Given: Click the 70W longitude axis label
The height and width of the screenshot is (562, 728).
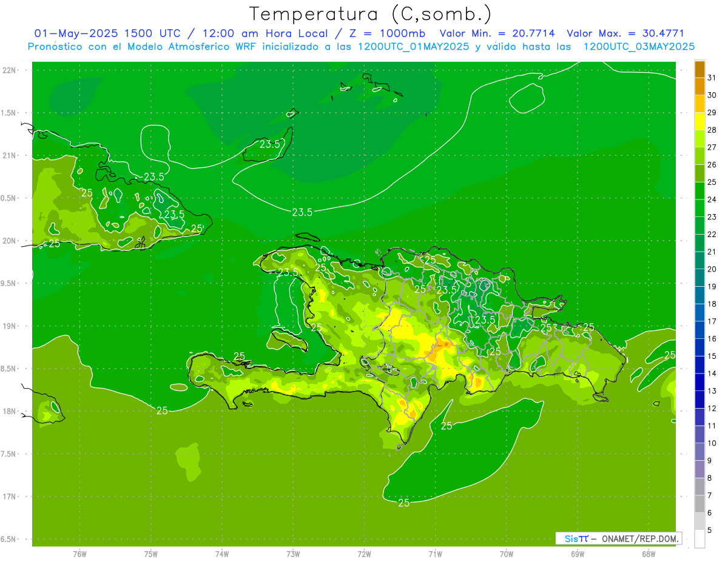Looking at the screenshot, I should [x=506, y=554].
